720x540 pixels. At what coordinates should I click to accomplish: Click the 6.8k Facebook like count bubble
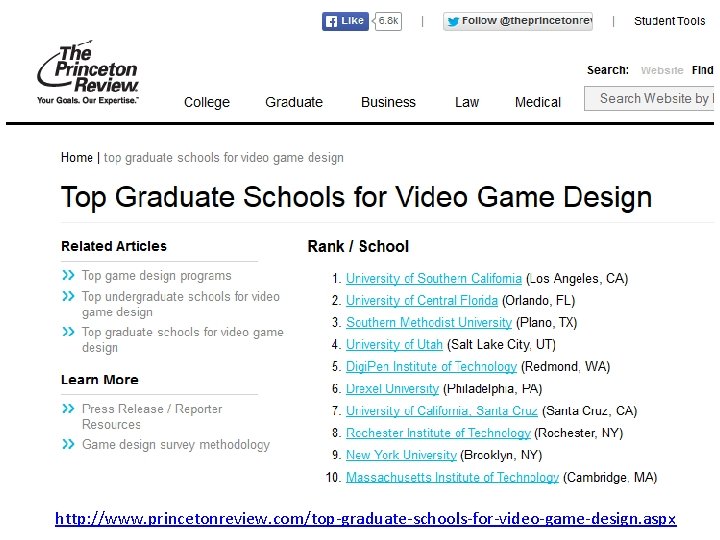tap(388, 21)
